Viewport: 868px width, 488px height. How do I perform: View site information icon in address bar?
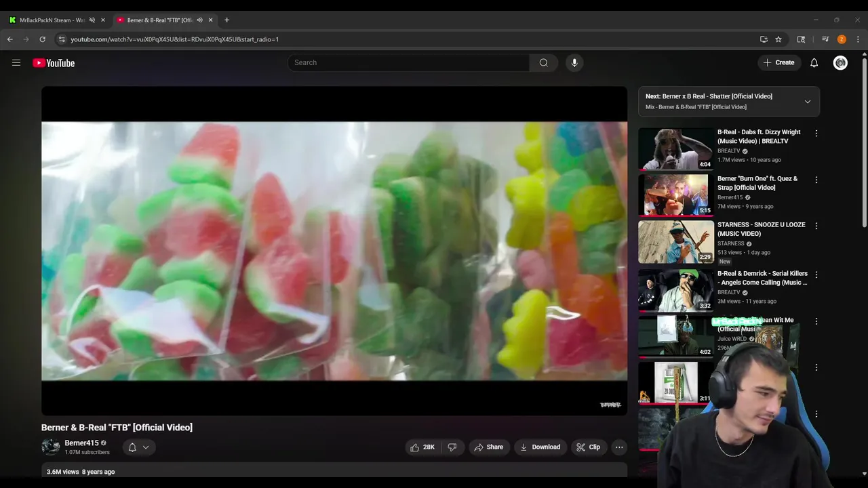click(62, 39)
